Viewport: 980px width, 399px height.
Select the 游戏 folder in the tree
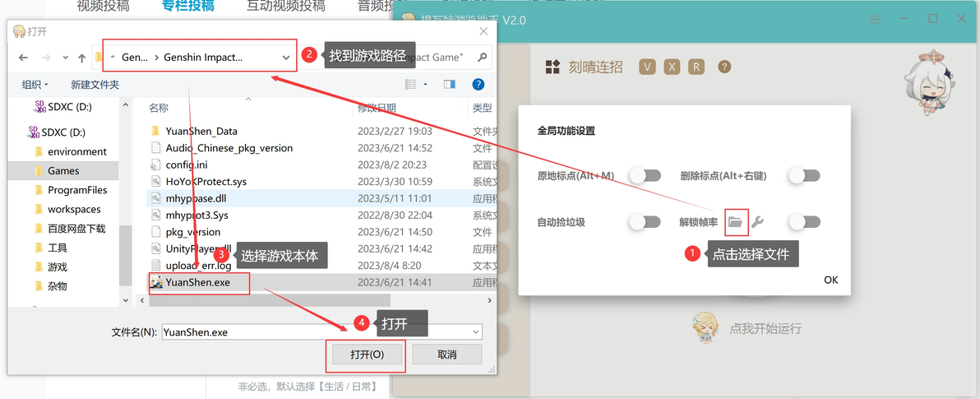(x=58, y=267)
